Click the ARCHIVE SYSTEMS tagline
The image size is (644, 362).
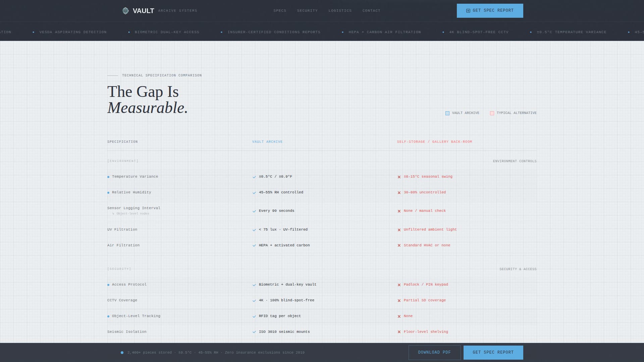pos(177,11)
